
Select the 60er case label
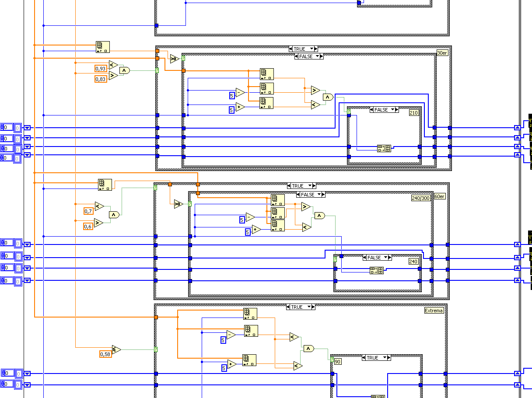coord(439,196)
